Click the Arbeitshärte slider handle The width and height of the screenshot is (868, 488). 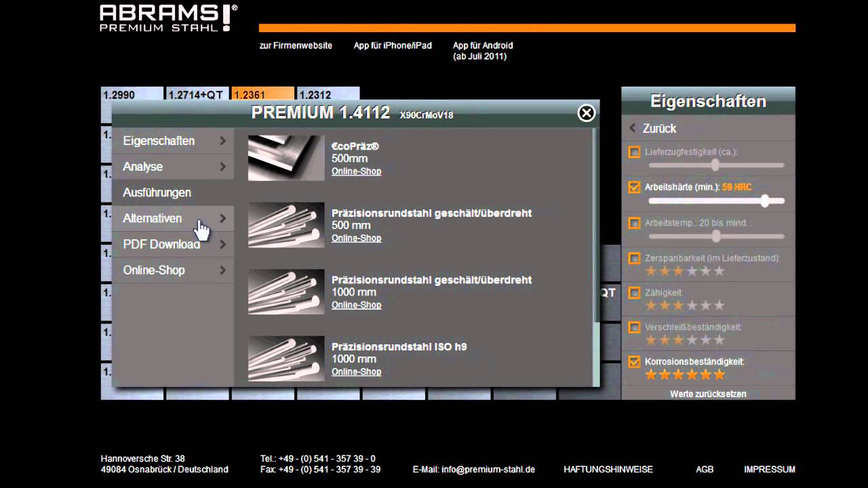coord(766,201)
